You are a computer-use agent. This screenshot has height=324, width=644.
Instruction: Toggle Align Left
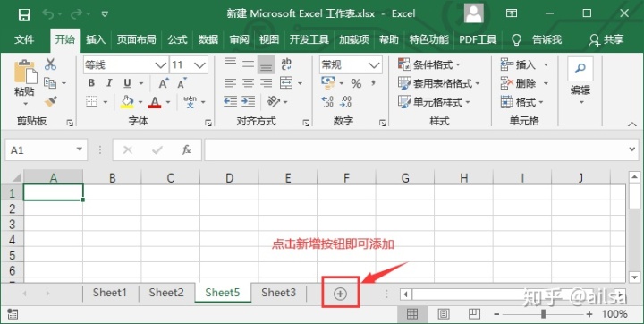pyautogui.click(x=231, y=83)
